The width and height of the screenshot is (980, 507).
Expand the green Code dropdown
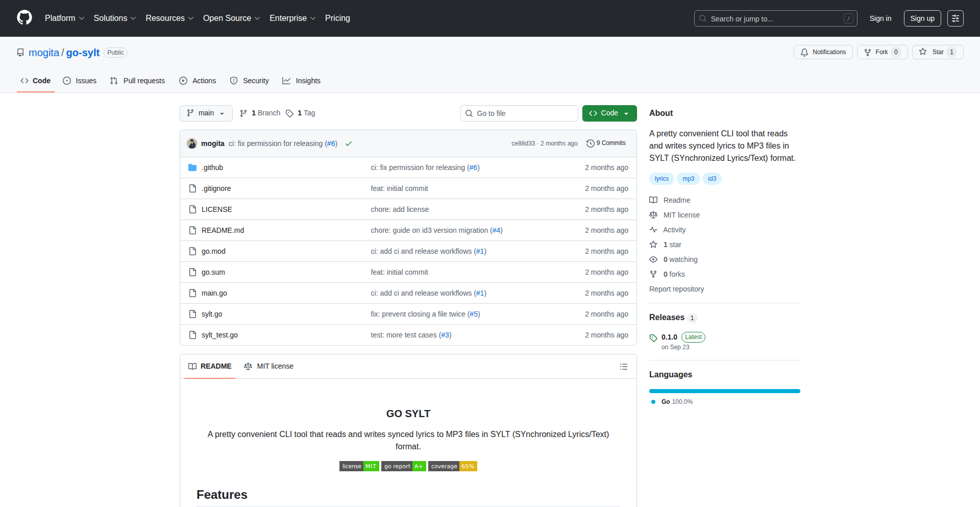pyautogui.click(x=609, y=113)
